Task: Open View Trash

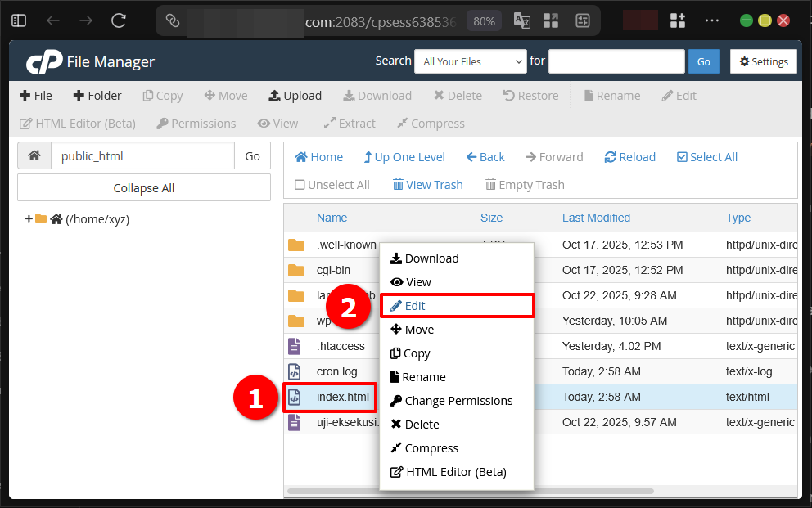Action: [x=426, y=184]
